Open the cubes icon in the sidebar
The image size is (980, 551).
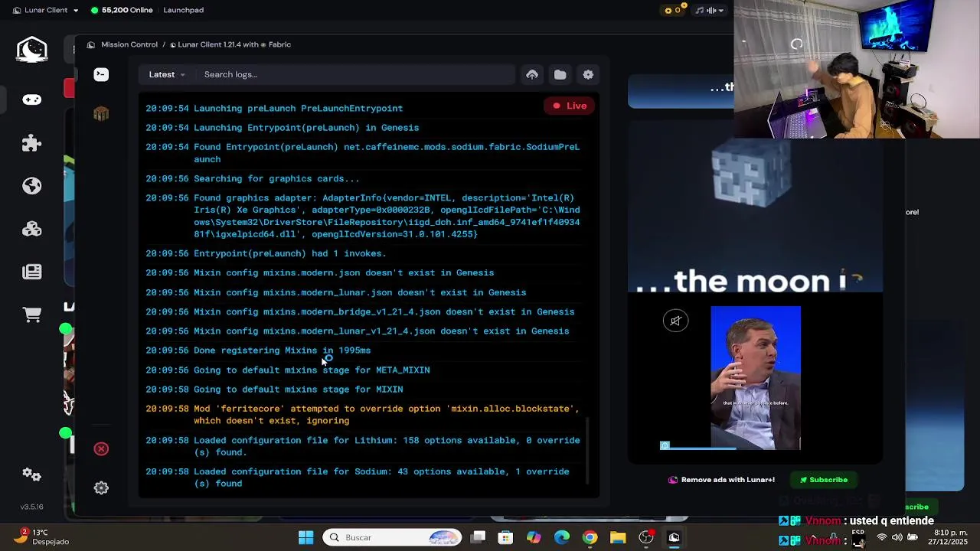32,229
